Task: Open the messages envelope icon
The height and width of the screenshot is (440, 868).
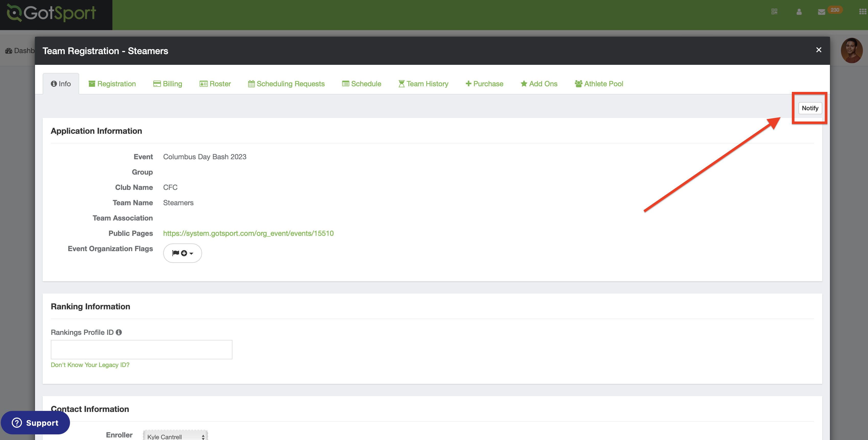Action: tap(822, 12)
